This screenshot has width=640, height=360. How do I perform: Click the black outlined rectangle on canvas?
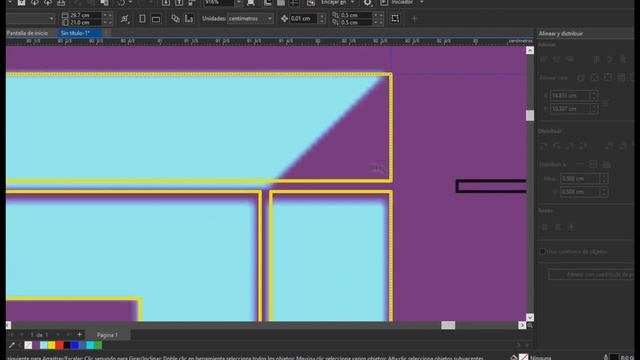491,187
